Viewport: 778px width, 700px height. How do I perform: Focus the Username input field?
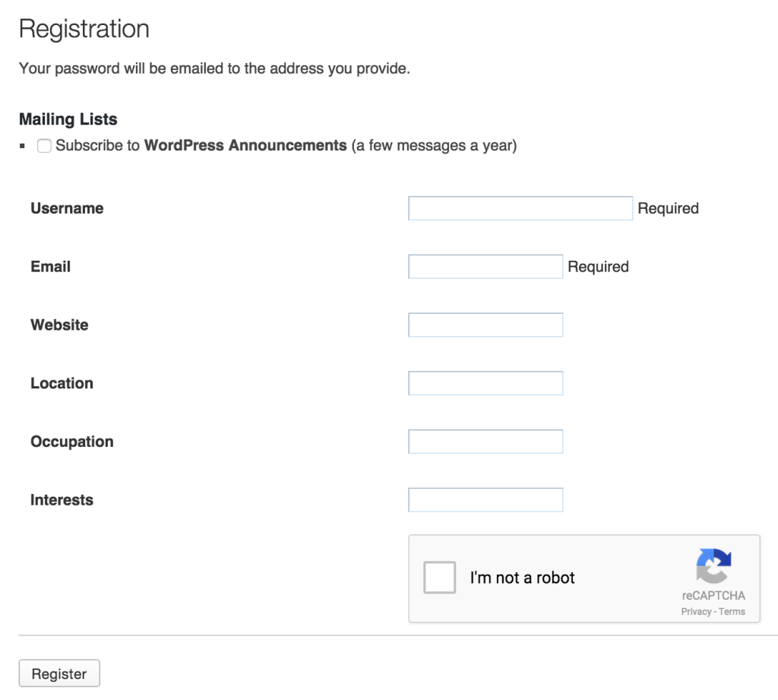point(520,208)
